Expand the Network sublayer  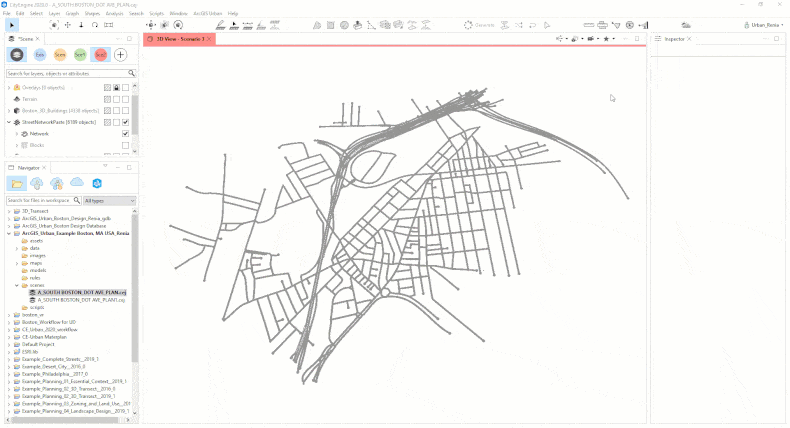(x=17, y=134)
